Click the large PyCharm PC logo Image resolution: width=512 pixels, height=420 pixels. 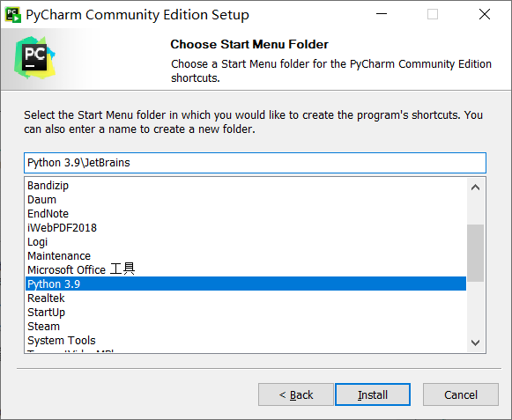[x=34, y=58]
